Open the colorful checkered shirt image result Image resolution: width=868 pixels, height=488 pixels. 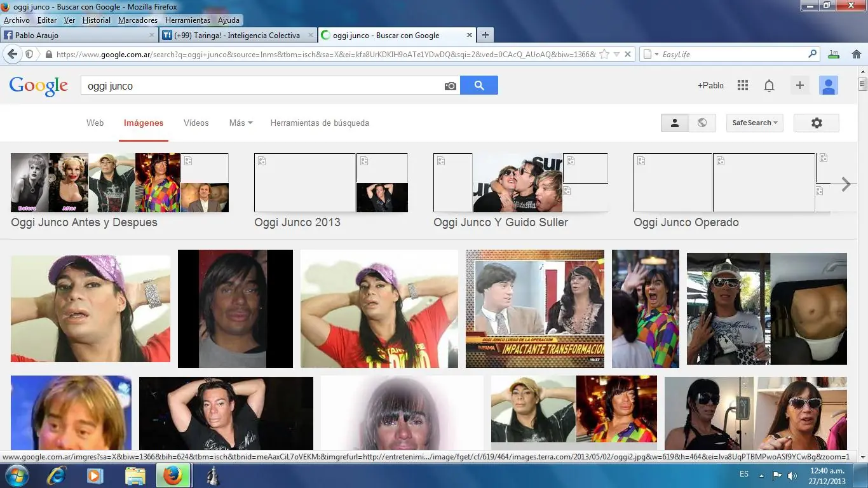point(646,309)
